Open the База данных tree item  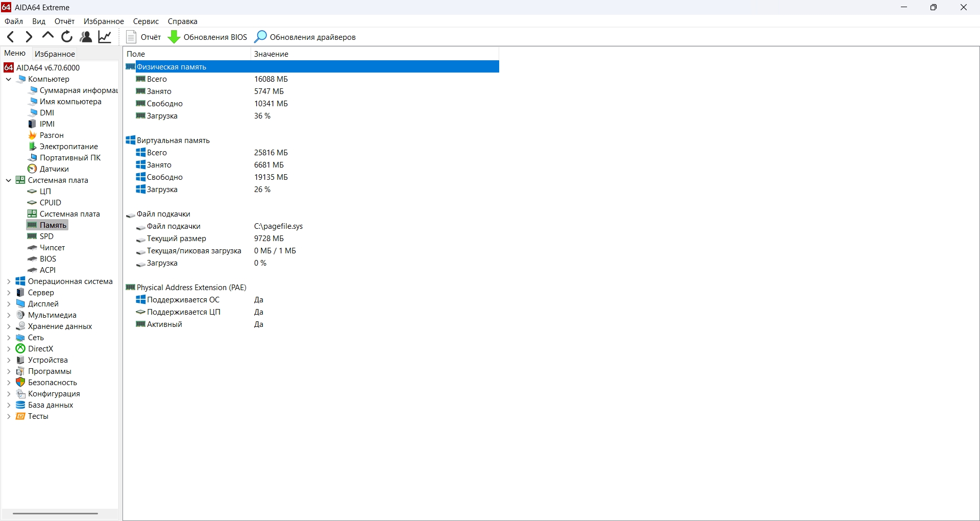click(45, 405)
